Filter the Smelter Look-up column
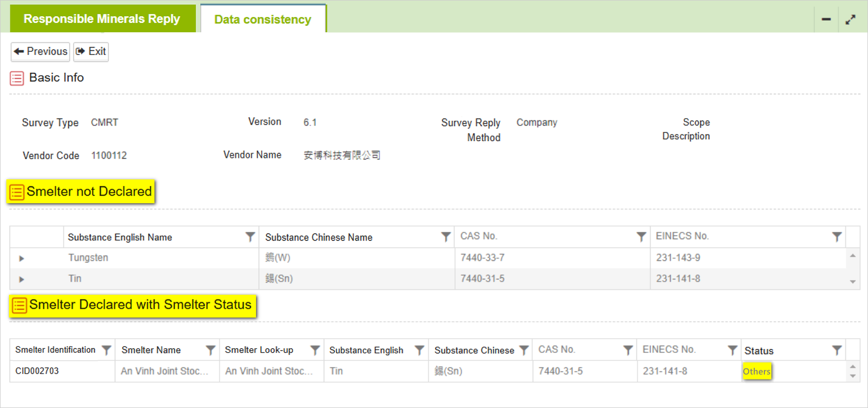Image resolution: width=868 pixels, height=408 pixels. tap(315, 350)
